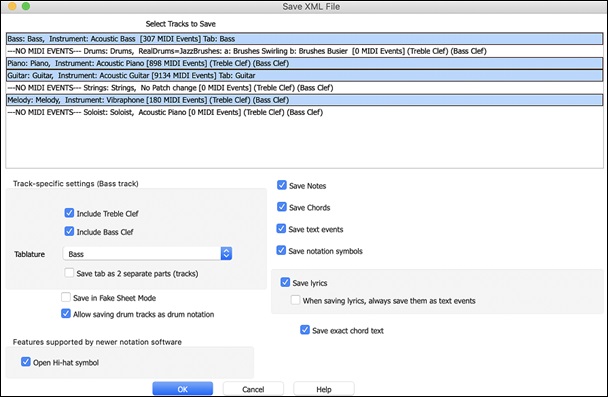Select the Drums JazzBrushes track row
Viewport: 608px width, 397px height.
(x=305, y=51)
